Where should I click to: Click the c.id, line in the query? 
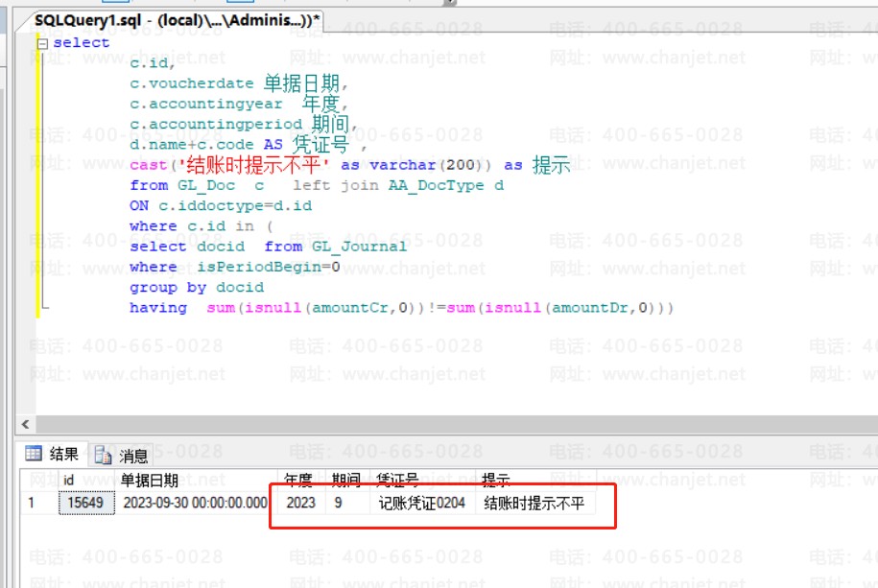point(153,62)
